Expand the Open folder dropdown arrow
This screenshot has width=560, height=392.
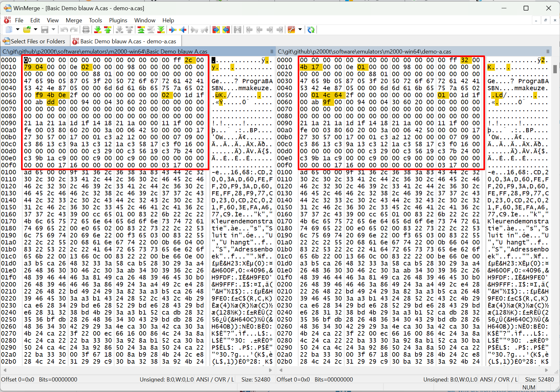pos(35,30)
